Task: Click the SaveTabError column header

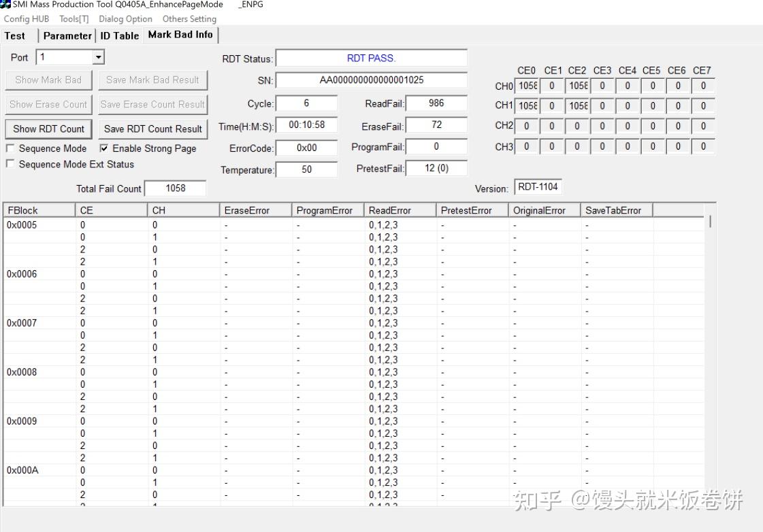Action: (617, 211)
